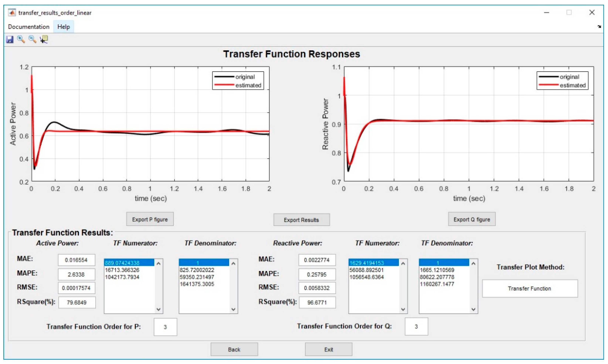This screenshot has width=608, height=364.
Task: Open the Help menu
Action: [x=63, y=27]
